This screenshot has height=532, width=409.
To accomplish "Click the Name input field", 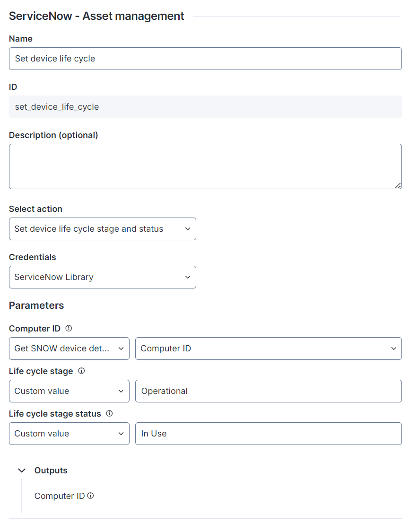I will coord(205,59).
